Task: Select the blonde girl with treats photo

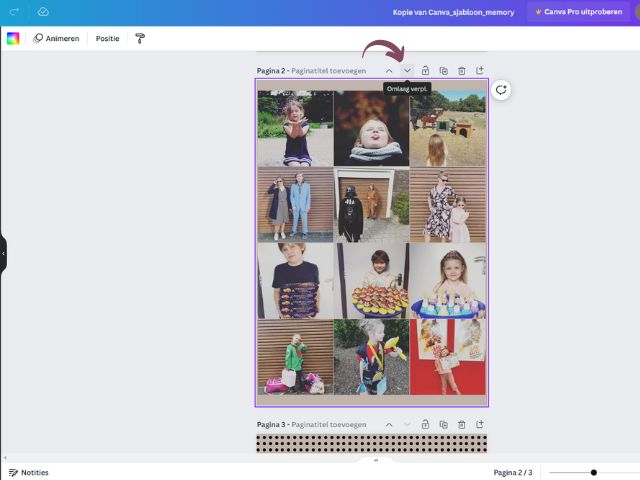Action: tap(448, 281)
